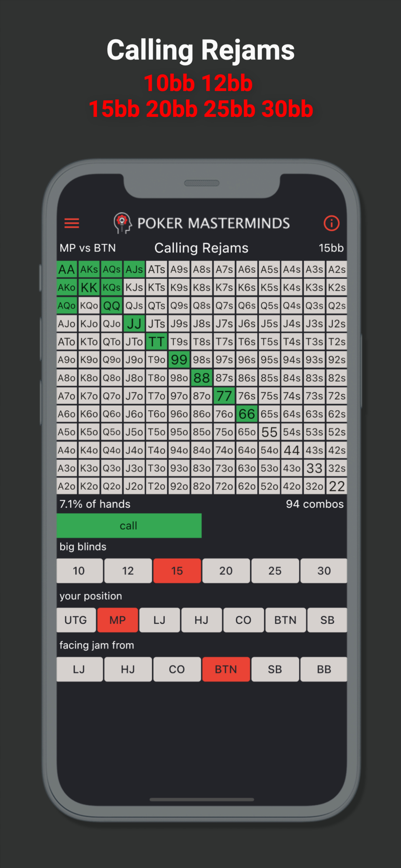Select 25 big blinds
The width and height of the screenshot is (401, 868).
pyautogui.click(x=275, y=571)
